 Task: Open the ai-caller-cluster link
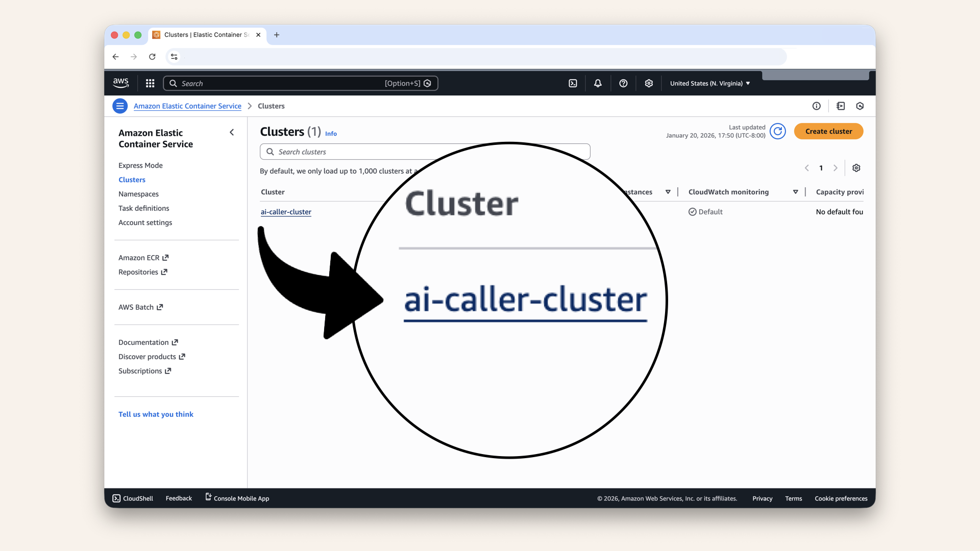(286, 212)
